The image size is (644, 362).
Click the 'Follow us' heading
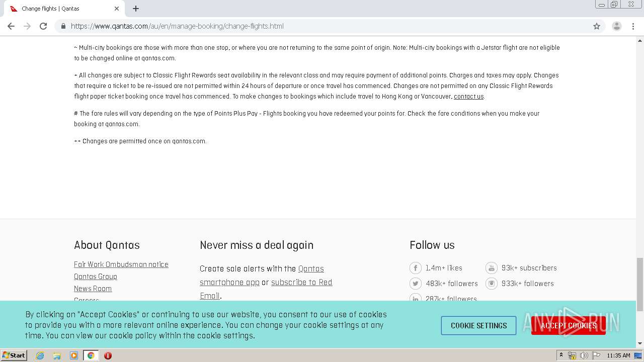(432, 245)
